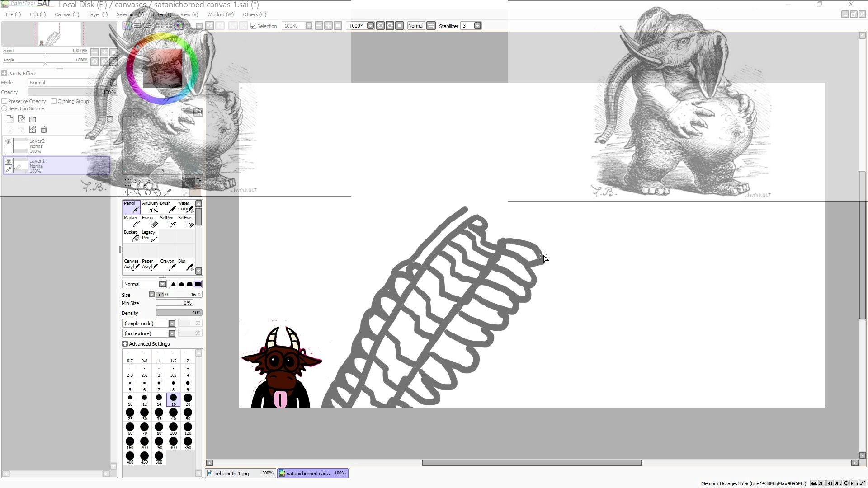Screen dimensions: 868x488
Task: Enable Preserve Opacity checkbox
Action: pyautogui.click(x=5, y=101)
